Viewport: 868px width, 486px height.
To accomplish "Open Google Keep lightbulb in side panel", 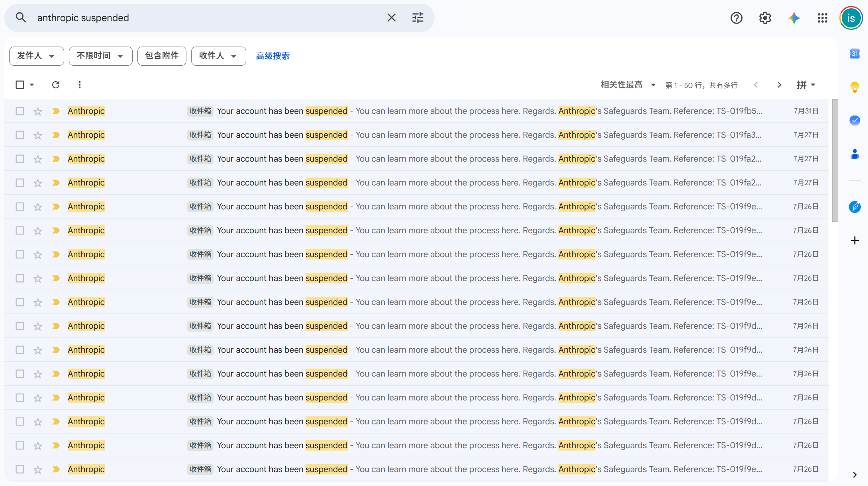I will pyautogui.click(x=855, y=87).
